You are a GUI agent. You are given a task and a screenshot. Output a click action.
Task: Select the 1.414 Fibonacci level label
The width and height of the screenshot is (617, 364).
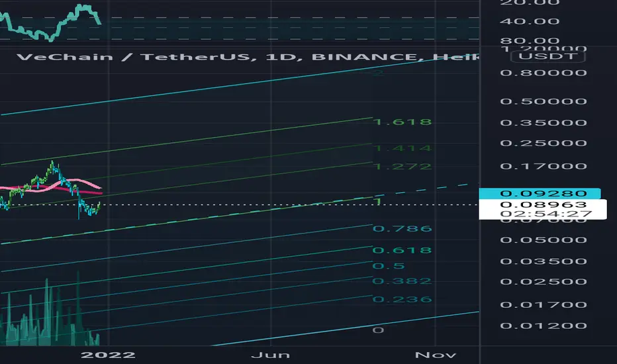tap(403, 148)
